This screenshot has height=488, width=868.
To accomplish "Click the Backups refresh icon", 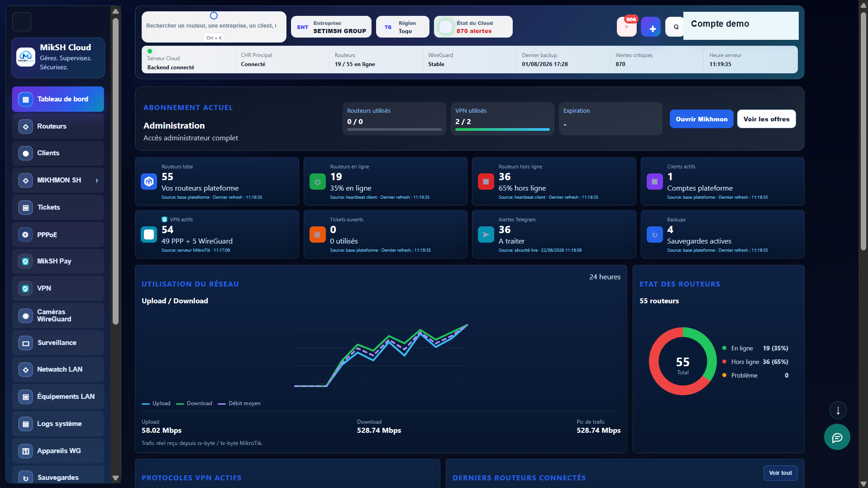I will pos(654,234).
